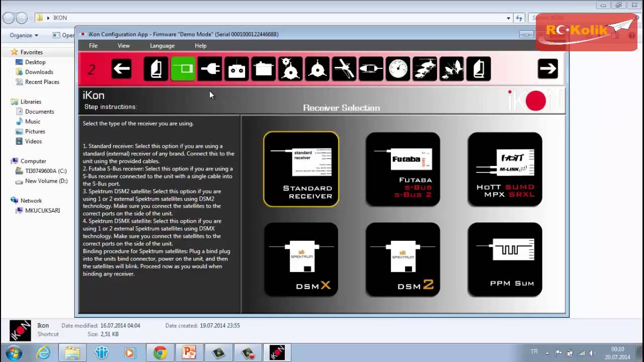The height and width of the screenshot is (362, 644).
Task: Open Google Chrome from taskbar
Action: coord(160,353)
